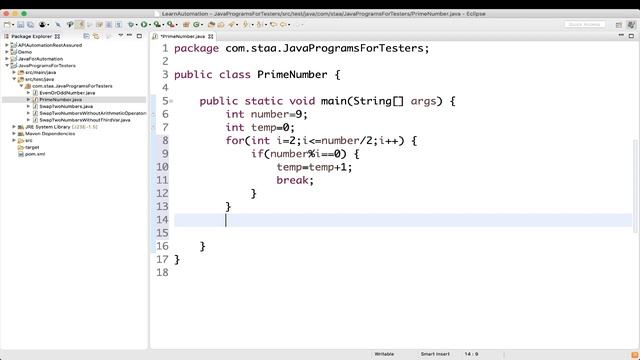Maximize the editor area
The width and height of the screenshot is (640, 360).
[631, 36]
